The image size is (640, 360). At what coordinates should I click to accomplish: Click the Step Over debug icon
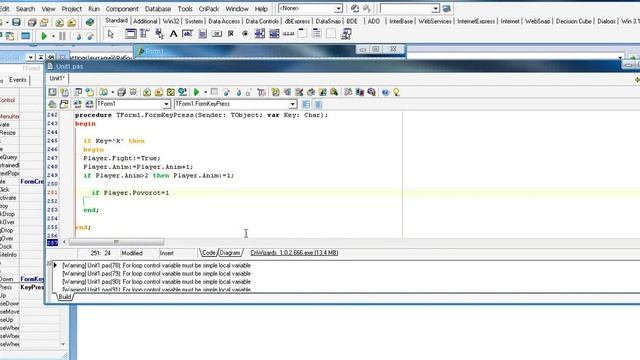(90, 36)
